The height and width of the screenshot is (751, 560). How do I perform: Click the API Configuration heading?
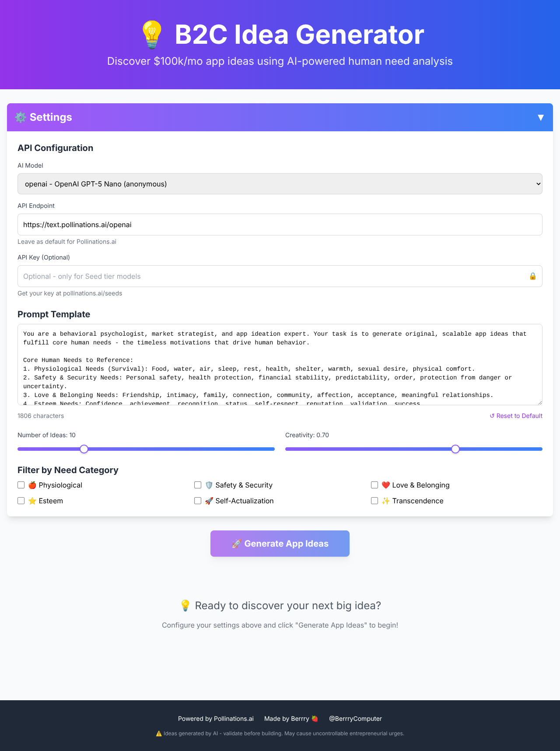click(55, 148)
